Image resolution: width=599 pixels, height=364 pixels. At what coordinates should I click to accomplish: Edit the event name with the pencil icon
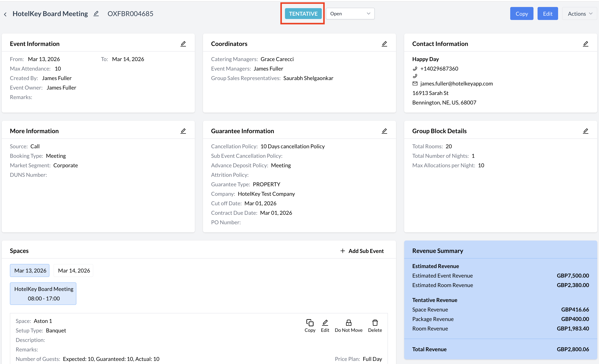point(96,14)
